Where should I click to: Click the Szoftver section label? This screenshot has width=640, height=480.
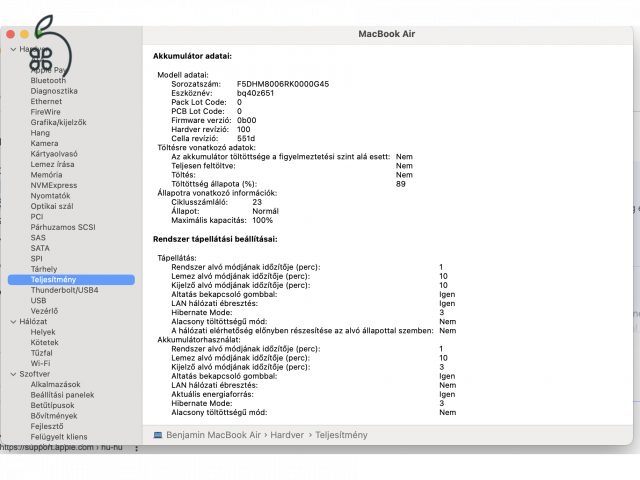tap(35, 374)
